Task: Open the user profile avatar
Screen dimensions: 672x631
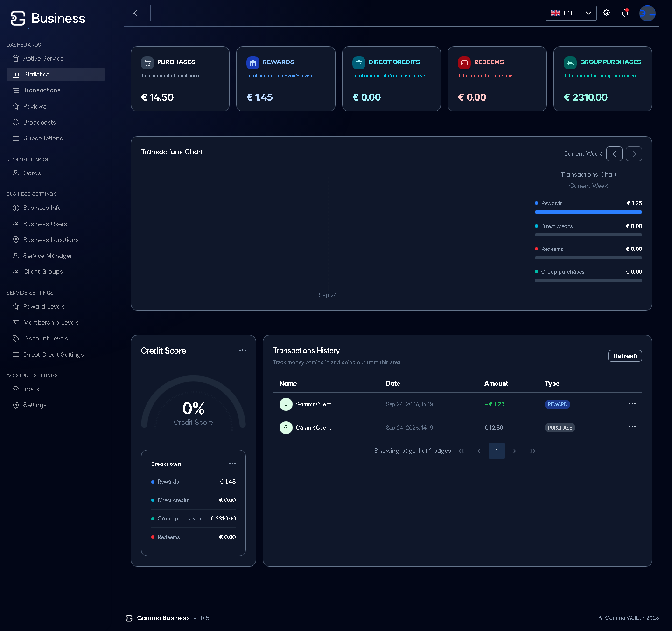Action: pyautogui.click(x=647, y=13)
